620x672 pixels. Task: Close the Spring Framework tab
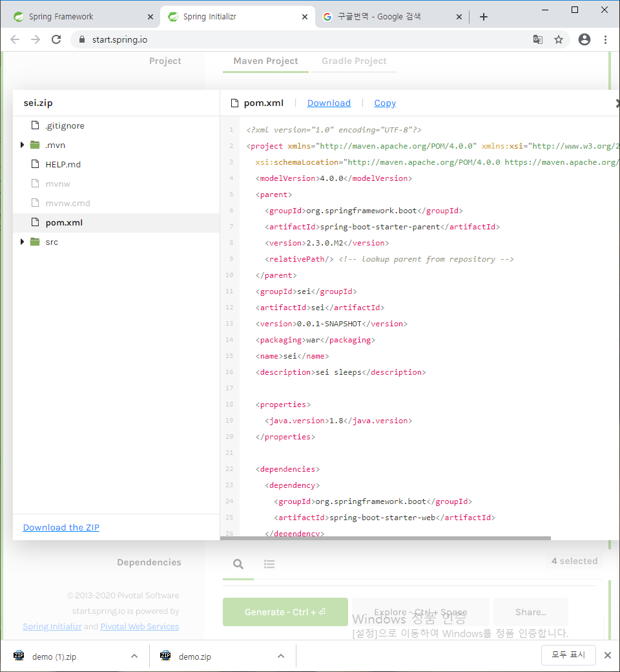[x=150, y=17]
